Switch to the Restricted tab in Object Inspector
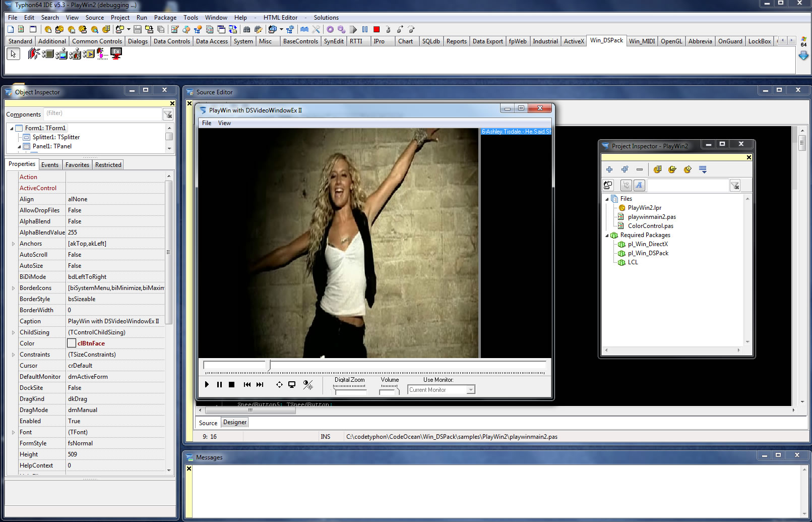Viewport: 812px width, 522px height. [108, 164]
